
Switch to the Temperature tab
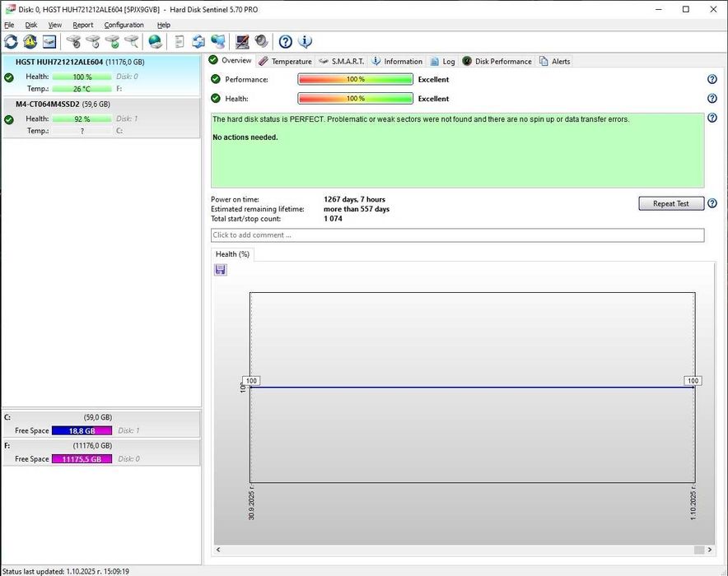[x=285, y=61]
